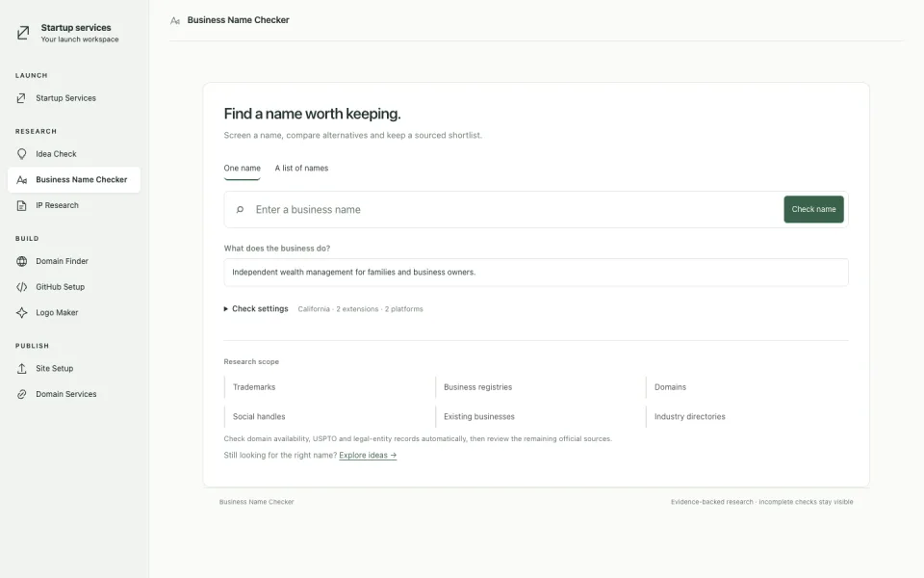Image resolution: width=924 pixels, height=578 pixels.
Task: Expand the Check settings disclosure triangle
Action: click(x=225, y=309)
